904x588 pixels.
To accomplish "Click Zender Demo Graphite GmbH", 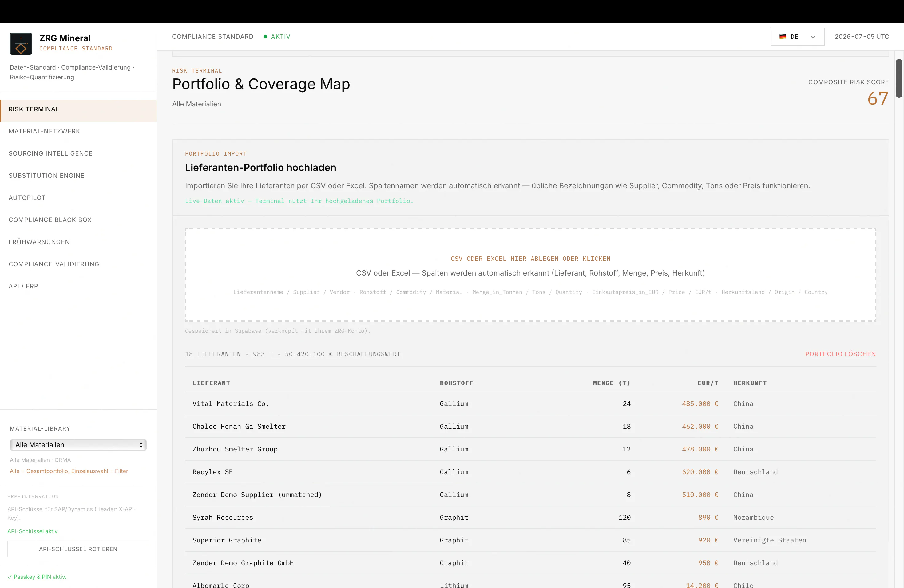I will click(243, 563).
